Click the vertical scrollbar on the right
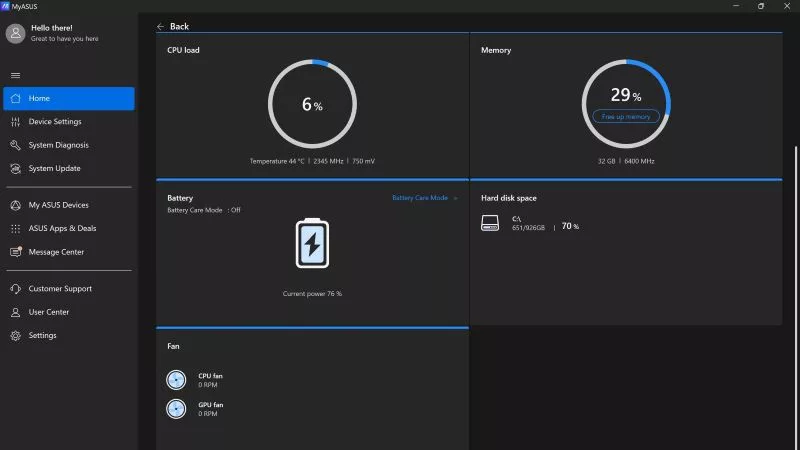The width and height of the screenshot is (800, 450). pos(795,298)
